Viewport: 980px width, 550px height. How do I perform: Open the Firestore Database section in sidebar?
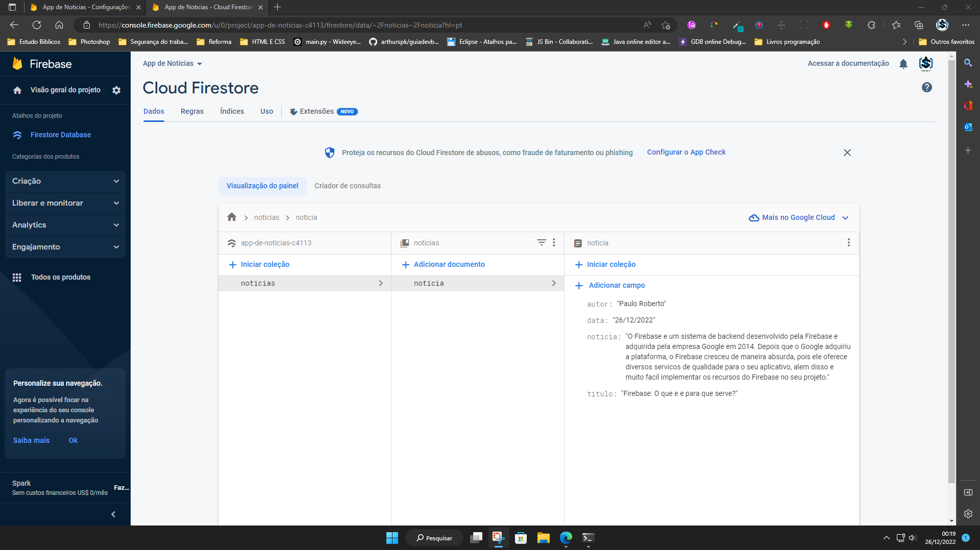coord(60,135)
